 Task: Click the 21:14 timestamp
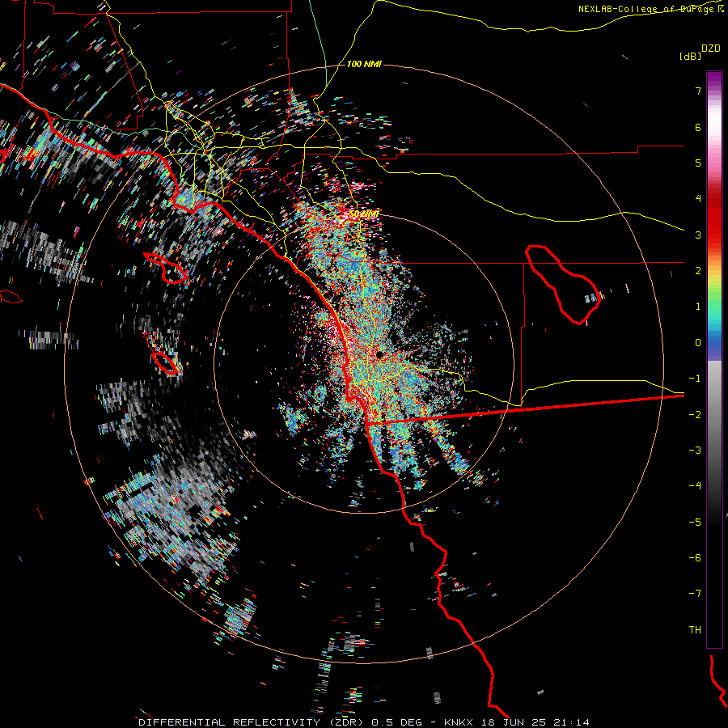click(x=572, y=722)
